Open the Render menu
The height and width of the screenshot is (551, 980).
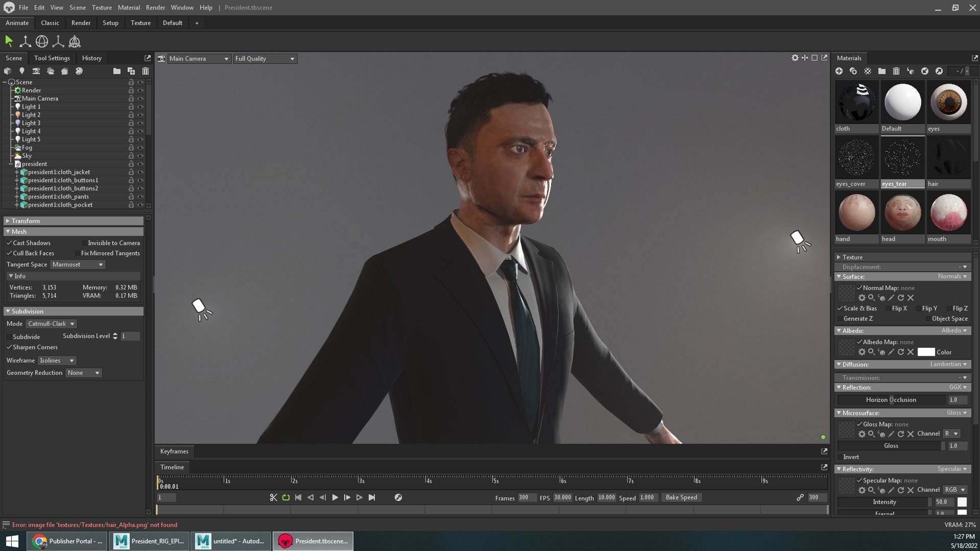(155, 8)
